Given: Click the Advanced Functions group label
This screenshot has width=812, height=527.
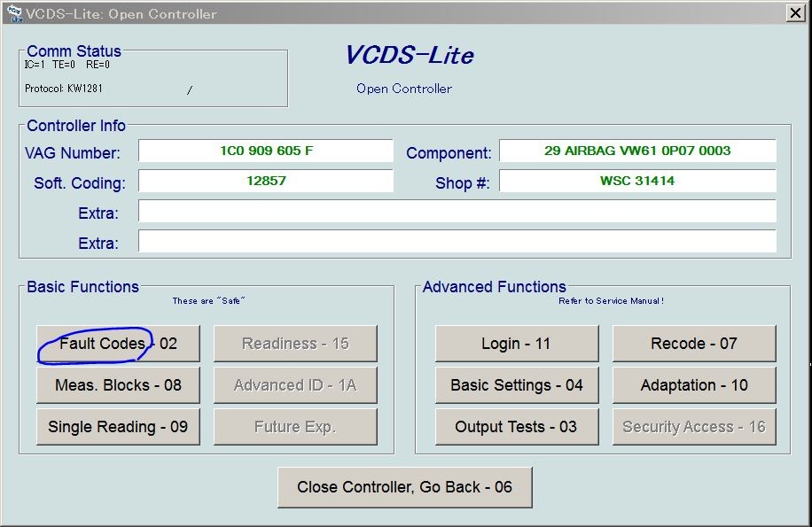Looking at the screenshot, I should click(x=495, y=287).
